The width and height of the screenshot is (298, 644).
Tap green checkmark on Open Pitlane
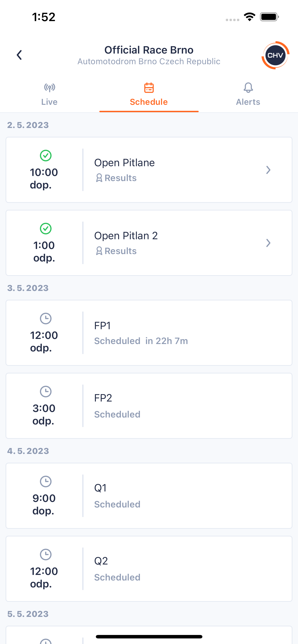[x=46, y=156]
